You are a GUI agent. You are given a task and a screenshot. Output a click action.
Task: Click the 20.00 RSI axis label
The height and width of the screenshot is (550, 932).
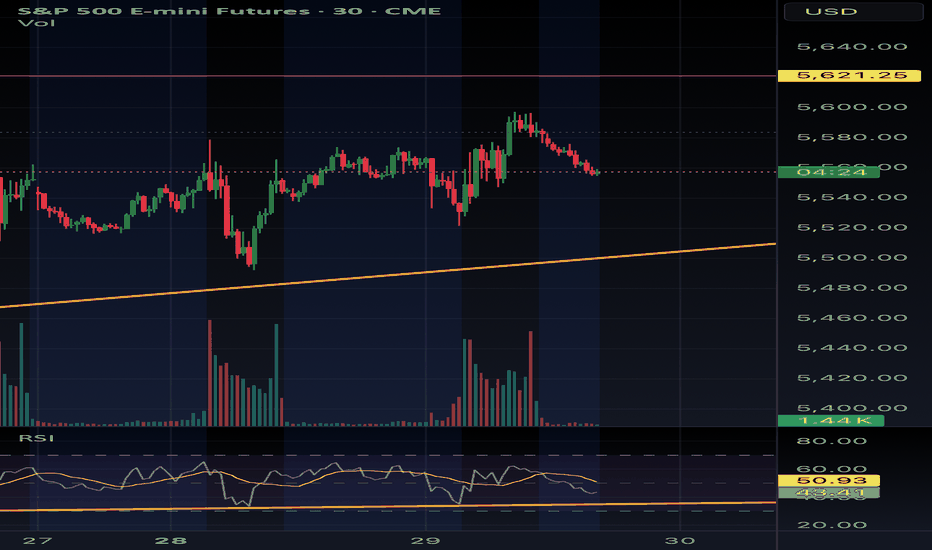coord(832,525)
